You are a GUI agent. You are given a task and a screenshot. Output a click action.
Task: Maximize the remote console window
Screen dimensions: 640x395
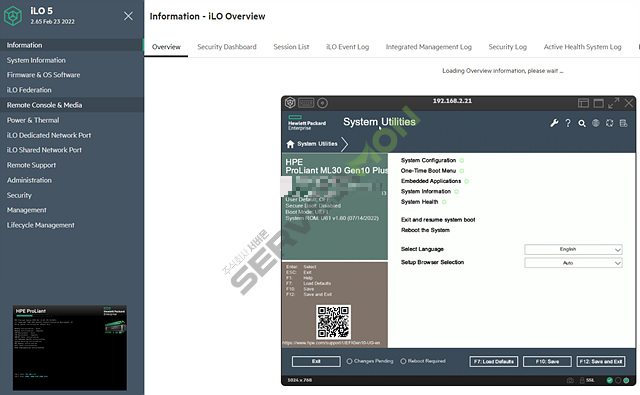pyautogui.click(x=598, y=103)
